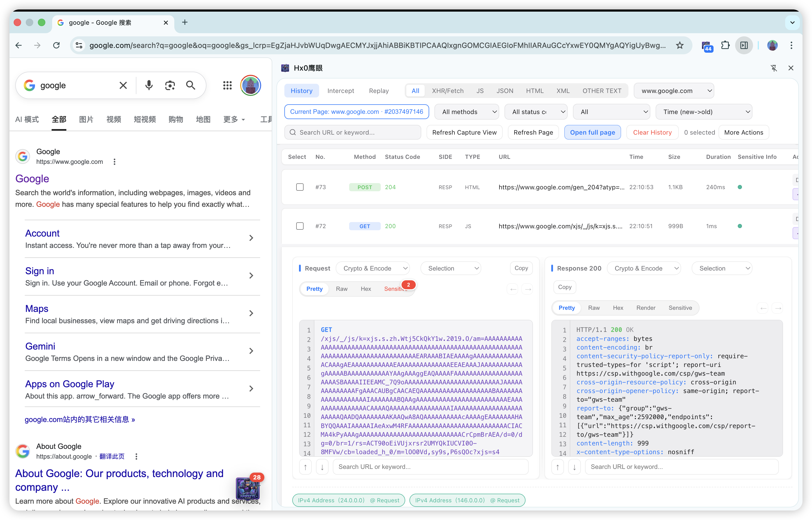Open the Request Crypto & Encode dropdown
The image size is (812, 520).
[373, 268]
